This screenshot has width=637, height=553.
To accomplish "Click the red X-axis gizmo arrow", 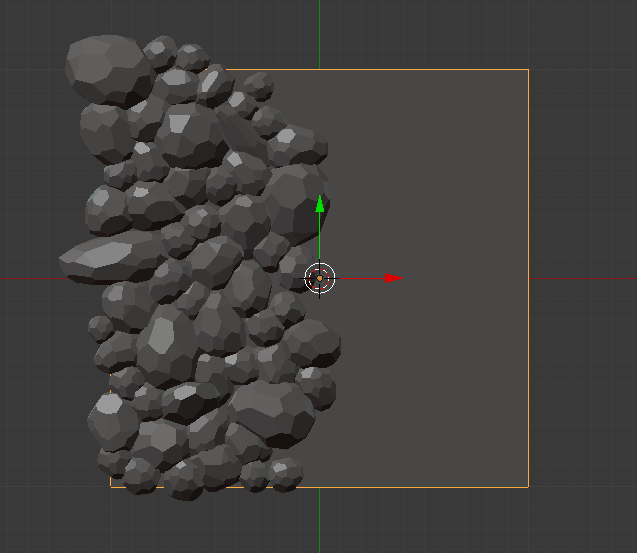I will (x=394, y=278).
